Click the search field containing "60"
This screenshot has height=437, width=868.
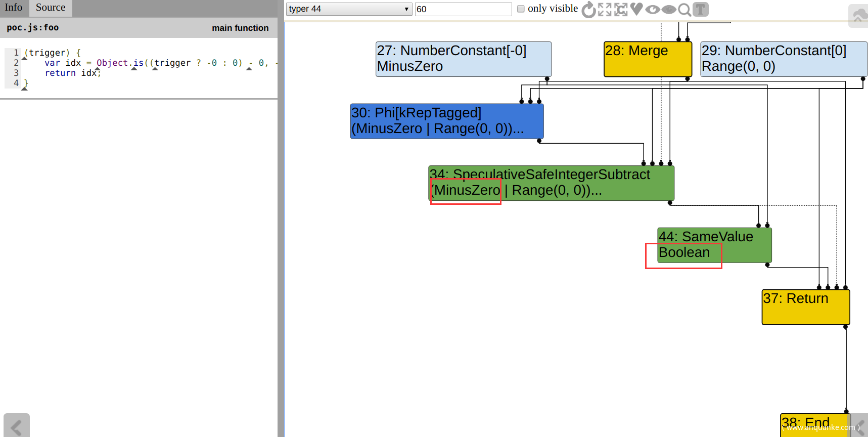click(x=463, y=9)
